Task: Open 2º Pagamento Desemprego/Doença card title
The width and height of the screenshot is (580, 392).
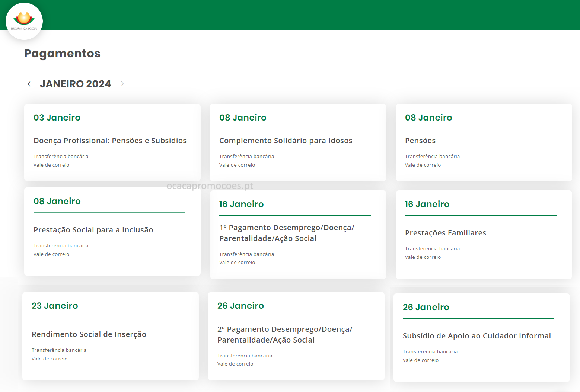Action: (285, 334)
